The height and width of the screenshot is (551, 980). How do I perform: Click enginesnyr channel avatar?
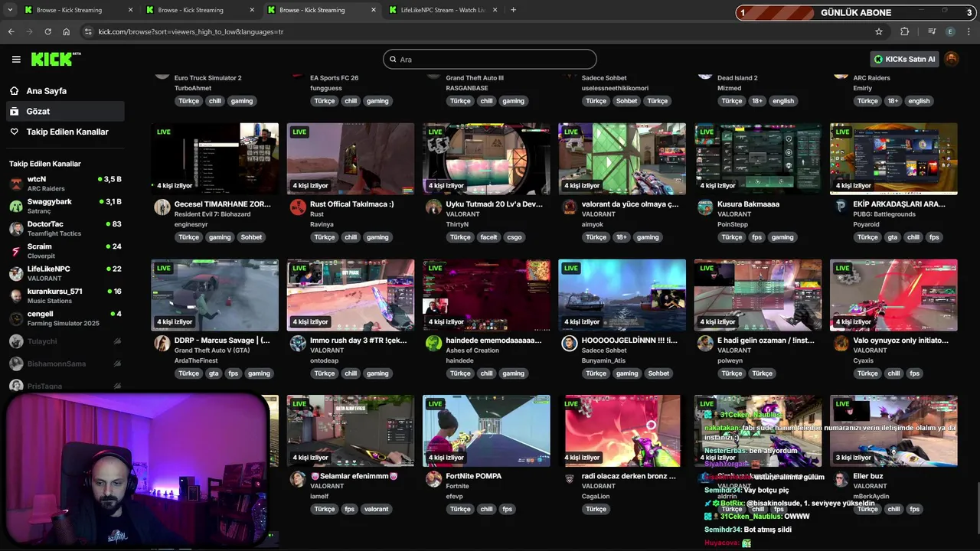[162, 207]
